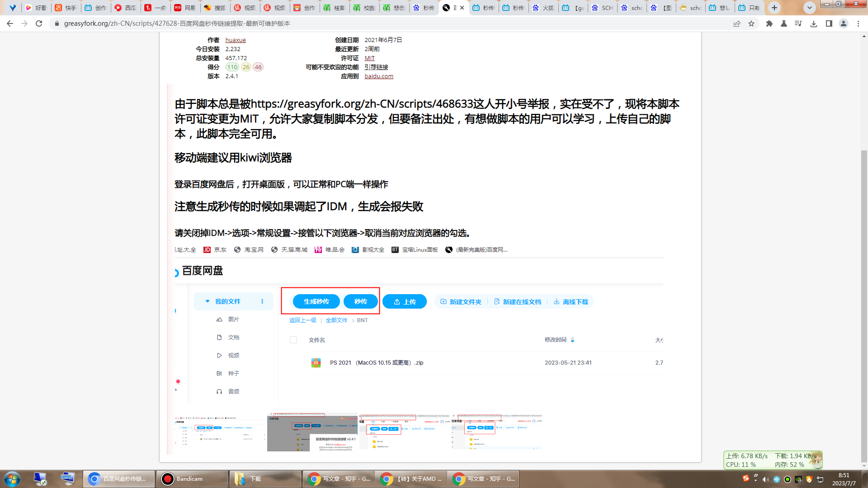868x488 pixels.
Task: Click the 生成秒传 button
Action: (x=316, y=301)
